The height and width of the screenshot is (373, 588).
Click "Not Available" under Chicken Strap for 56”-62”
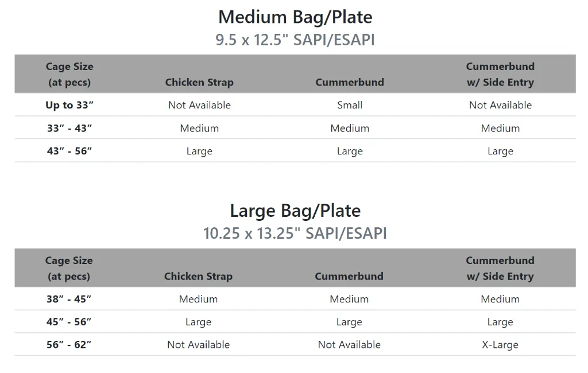pyautogui.click(x=198, y=345)
